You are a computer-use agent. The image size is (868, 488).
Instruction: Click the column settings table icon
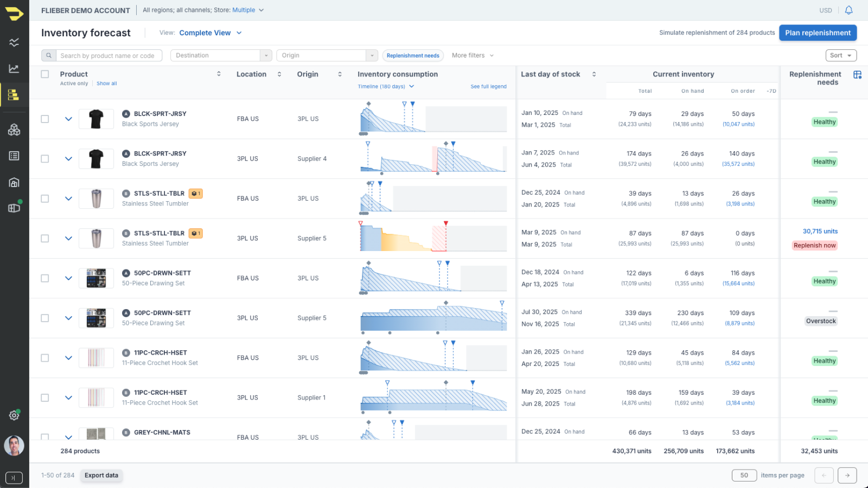click(x=857, y=75)
